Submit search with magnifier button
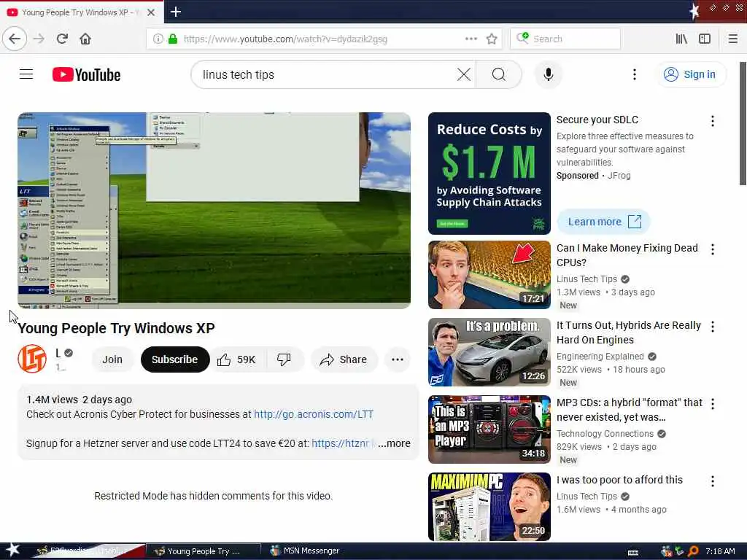The image size is (747, 560). pos(499,75)
